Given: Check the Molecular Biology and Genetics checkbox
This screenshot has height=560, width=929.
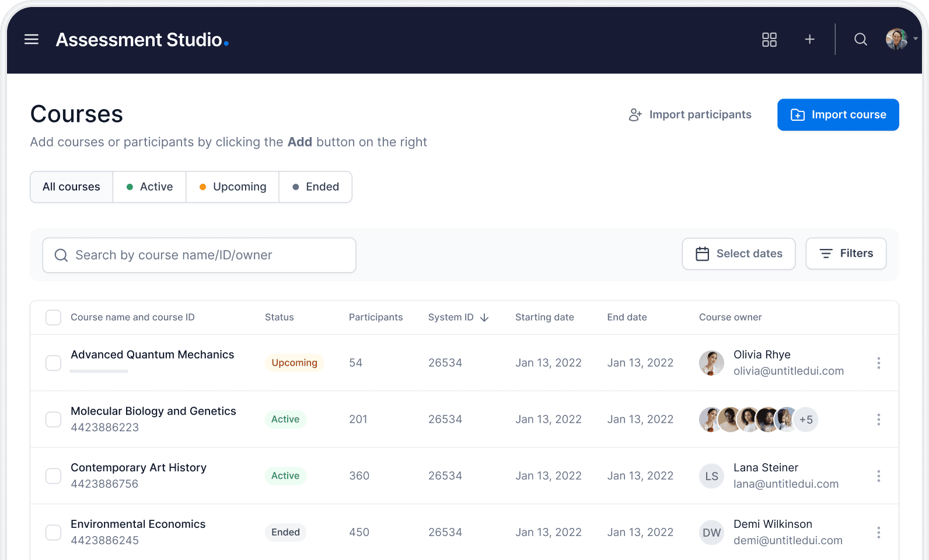Looking at the screenshot, I should (53, 419).
